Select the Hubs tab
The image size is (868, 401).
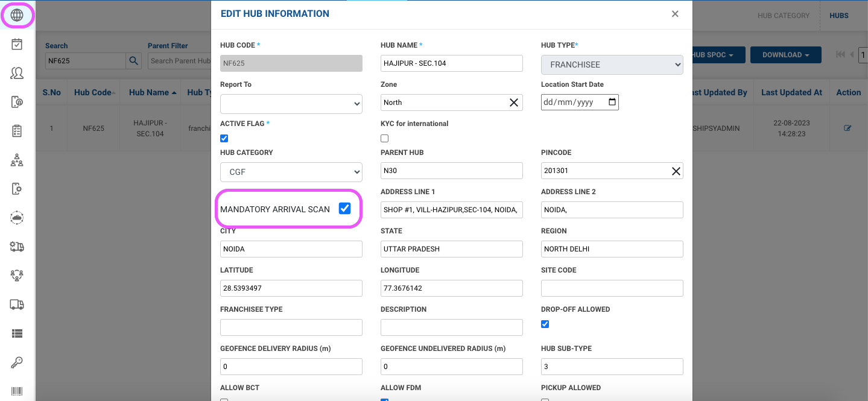838,16
